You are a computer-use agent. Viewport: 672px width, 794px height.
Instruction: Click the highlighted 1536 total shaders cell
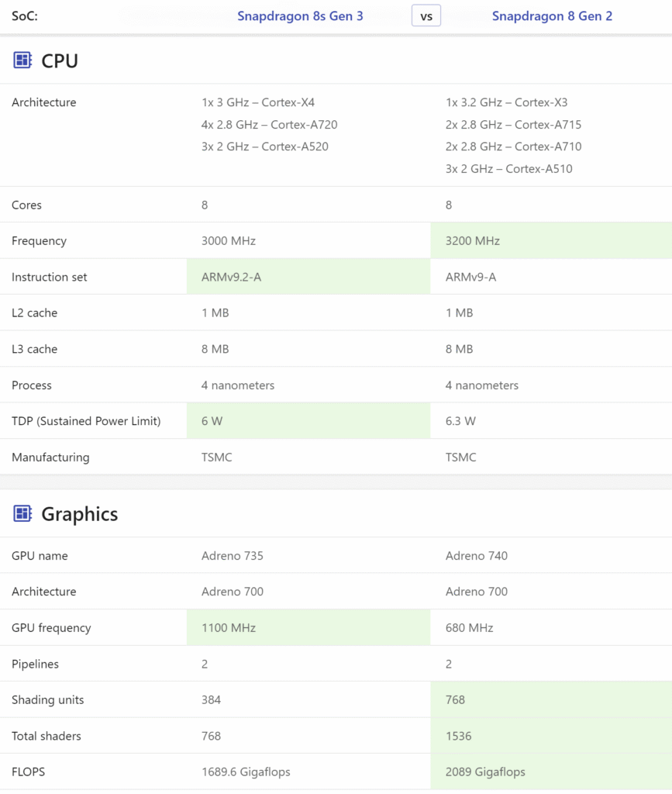tap(550, 736)
